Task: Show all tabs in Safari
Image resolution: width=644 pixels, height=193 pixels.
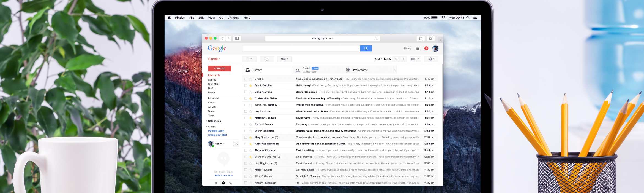Action: click(x=431, y=38)
